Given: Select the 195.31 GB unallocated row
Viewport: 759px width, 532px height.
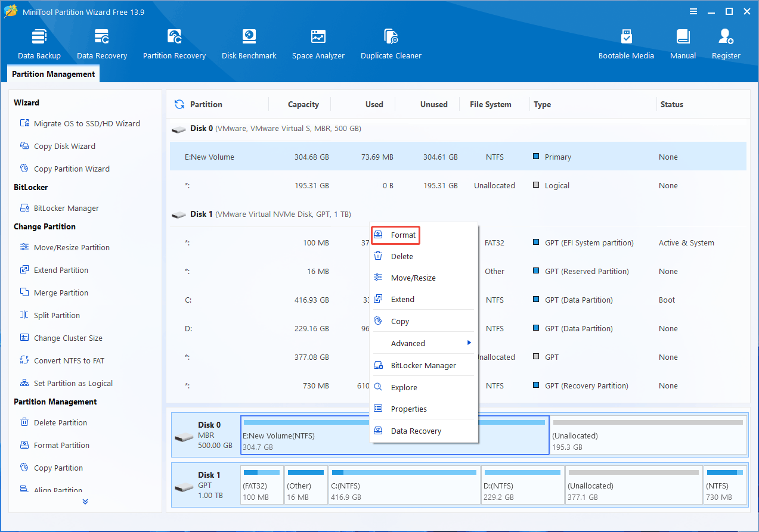Looking at the screenshot, I should (458, 185).
